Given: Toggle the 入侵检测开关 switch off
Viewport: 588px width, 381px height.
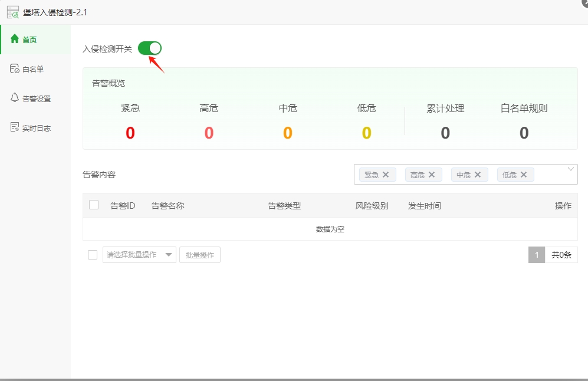Looking at the screenshot, I should click(150, 48).
